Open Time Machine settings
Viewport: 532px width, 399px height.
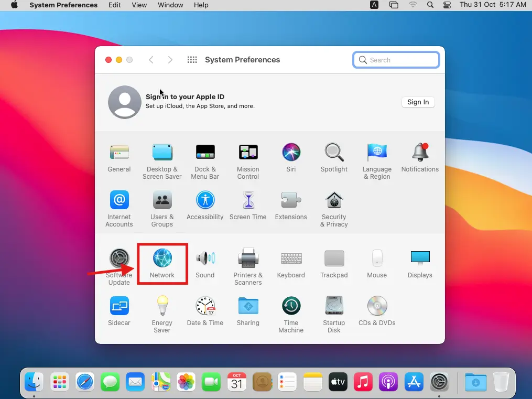coord(291,315)
